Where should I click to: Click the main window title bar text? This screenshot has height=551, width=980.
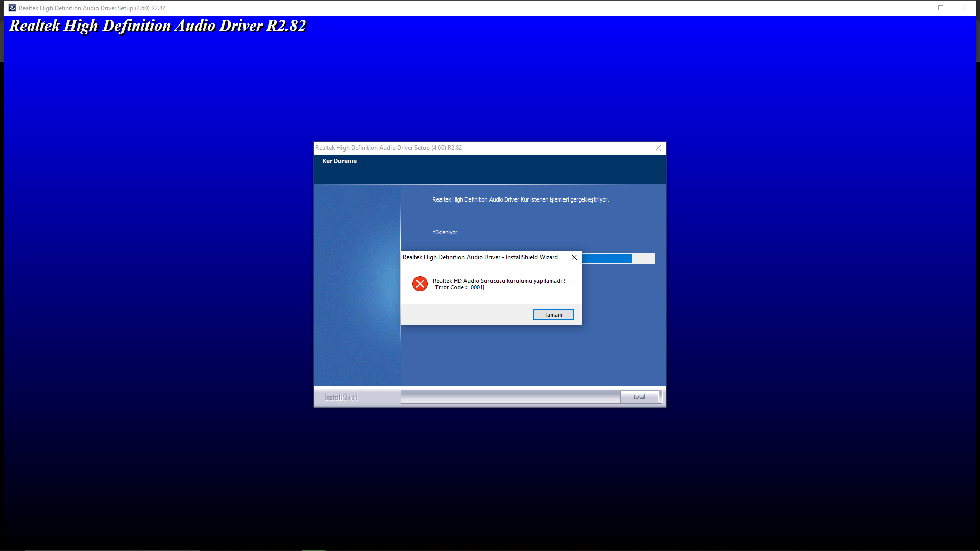(92, 8)
